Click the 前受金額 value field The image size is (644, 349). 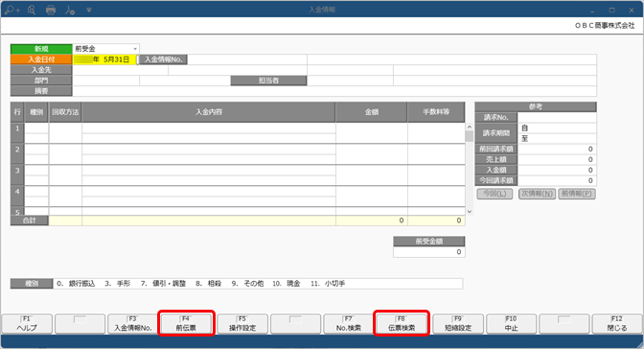[x=428, y=252]
